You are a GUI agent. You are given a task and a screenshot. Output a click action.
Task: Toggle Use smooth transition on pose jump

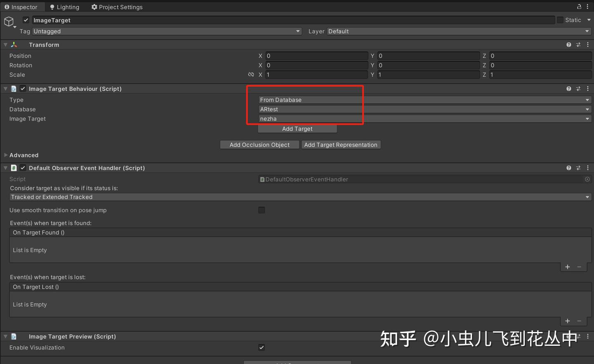262,210
